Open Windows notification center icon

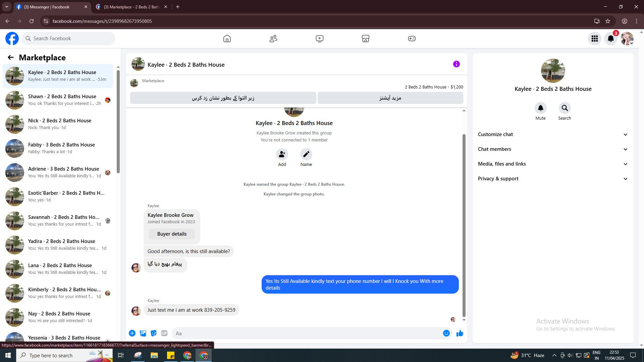[x=633, y=355]
